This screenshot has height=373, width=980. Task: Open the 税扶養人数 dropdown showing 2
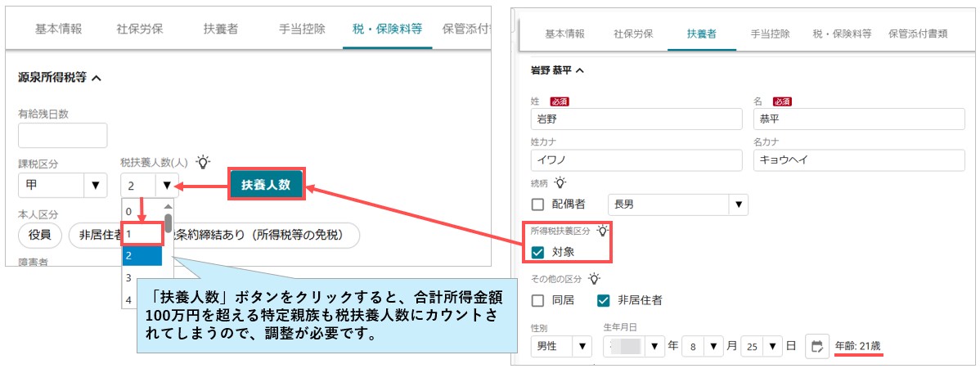click(x=150, y=186)
